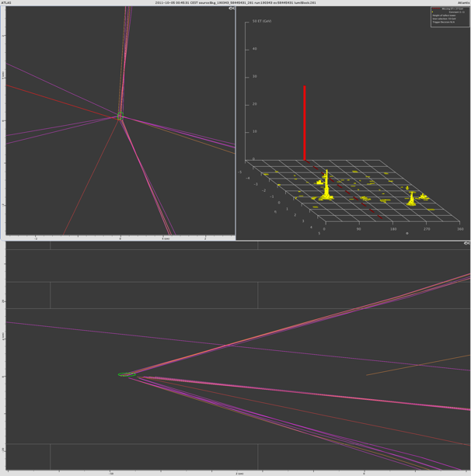
Task: Click the legend info box in the lego plot
Action: pos(450,17)
